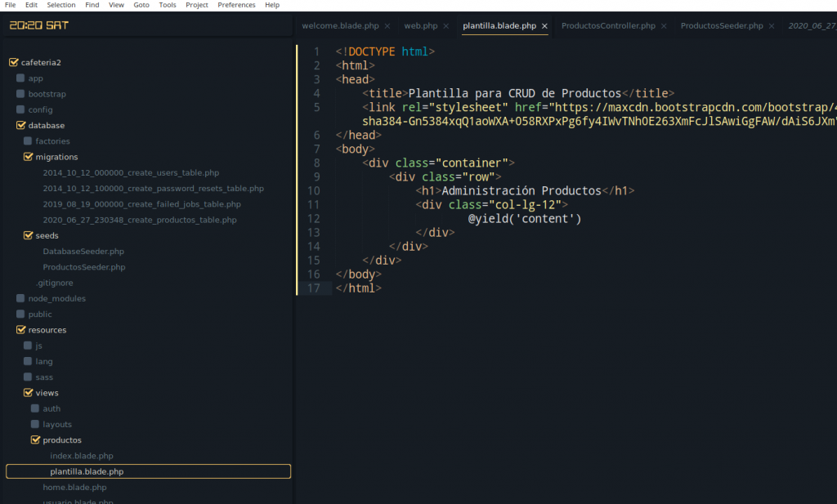Click the seeds folder icon
This screenshot has height=504, width=837.
point(28,236)
